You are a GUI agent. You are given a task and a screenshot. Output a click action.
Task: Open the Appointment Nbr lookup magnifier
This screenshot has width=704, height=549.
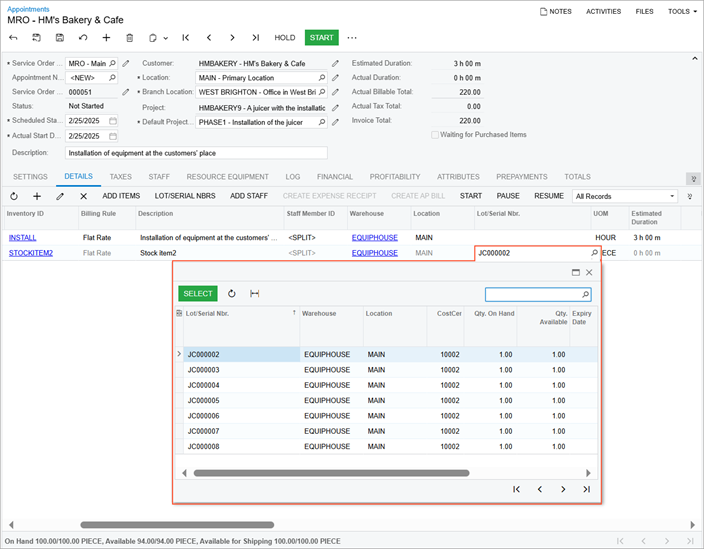112,78
